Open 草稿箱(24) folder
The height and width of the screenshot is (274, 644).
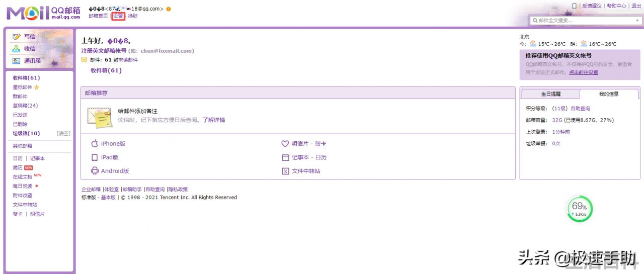tap(25, 106)
